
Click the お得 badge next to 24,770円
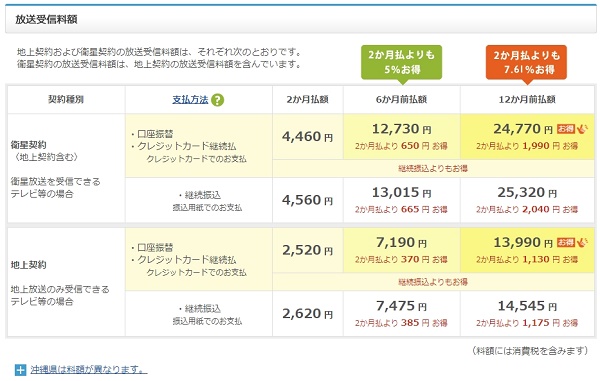click(x=566, y=129)
